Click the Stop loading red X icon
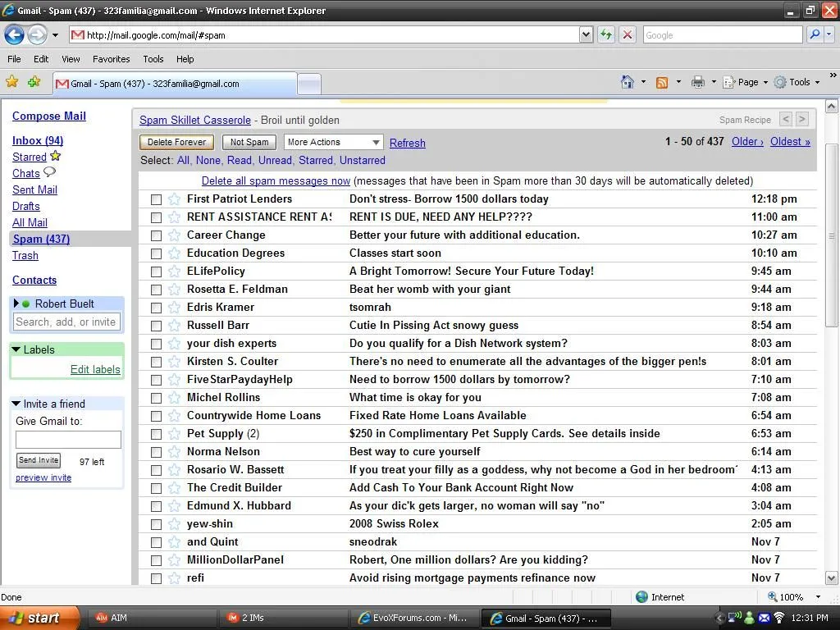840x630 pixels. (628, 34)
